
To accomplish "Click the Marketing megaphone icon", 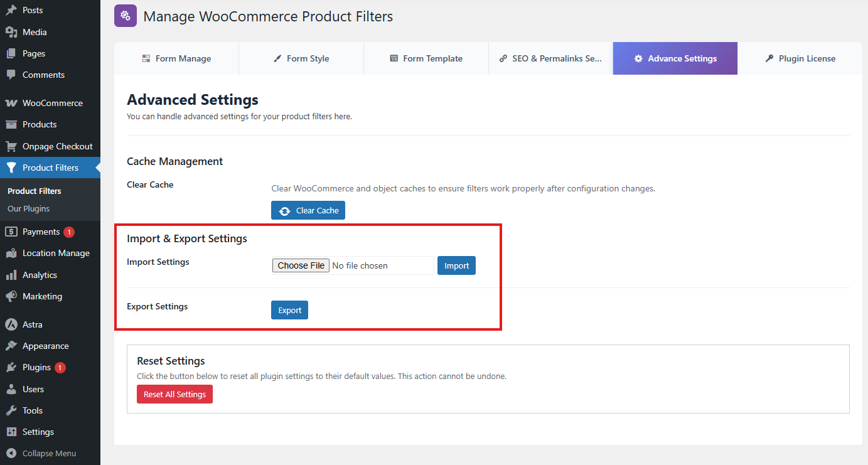I will click(11, 296).
